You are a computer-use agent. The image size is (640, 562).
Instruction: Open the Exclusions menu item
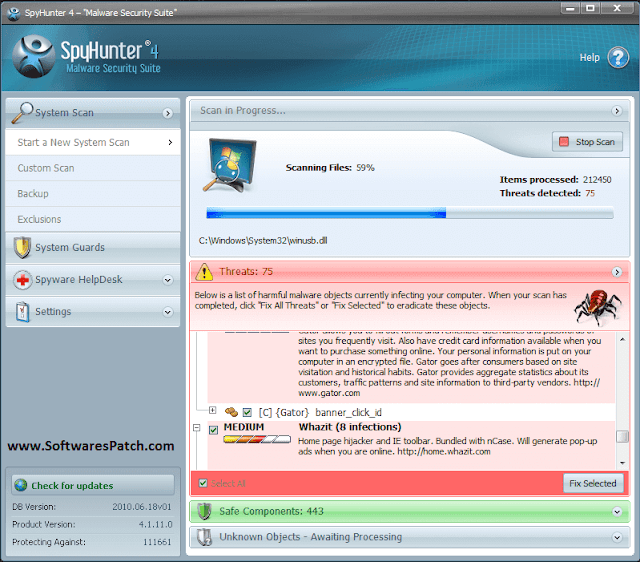pyautogui.click(x=93, y=219)
